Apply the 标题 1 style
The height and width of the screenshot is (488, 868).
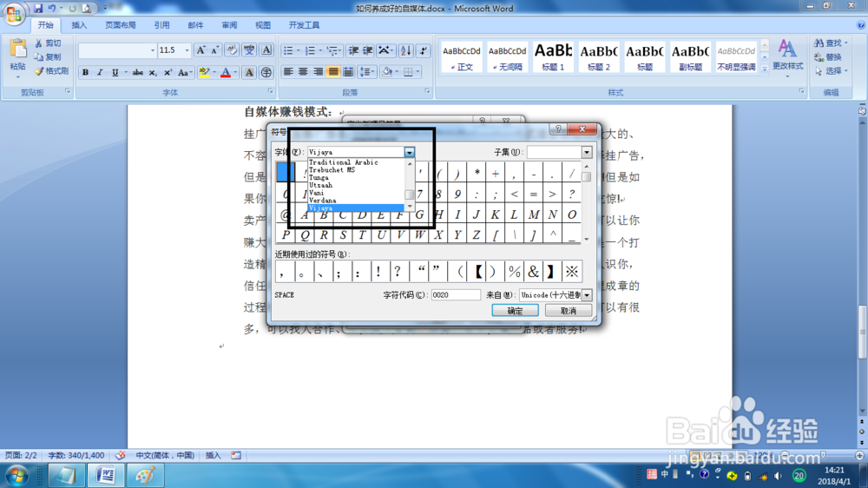pyautogui.click(x=552, y=57)
